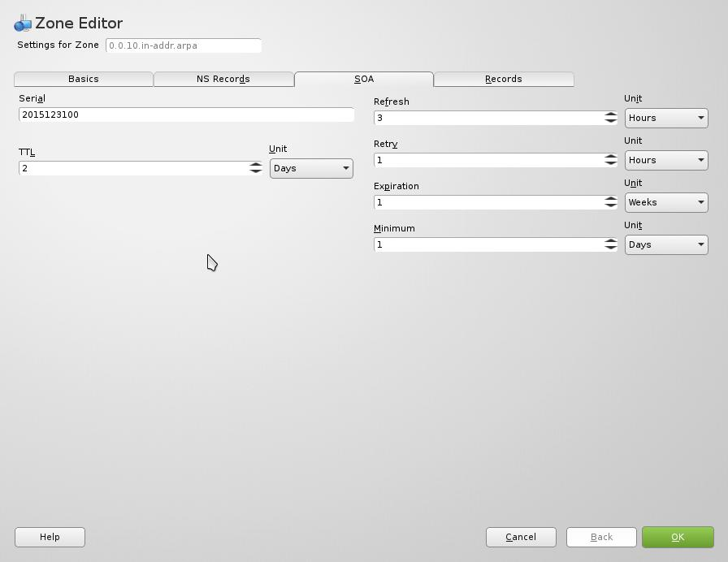
Task: Click into the Serial number field
Action: (x=186, y=115)
